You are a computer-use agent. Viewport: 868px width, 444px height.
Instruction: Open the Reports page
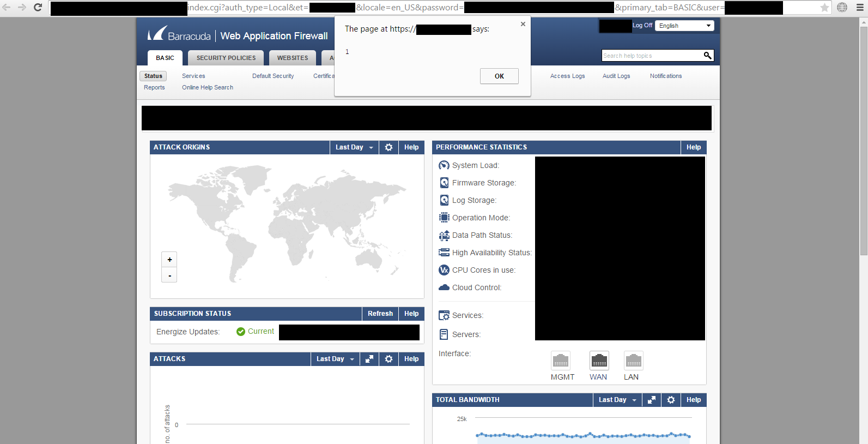154,87
